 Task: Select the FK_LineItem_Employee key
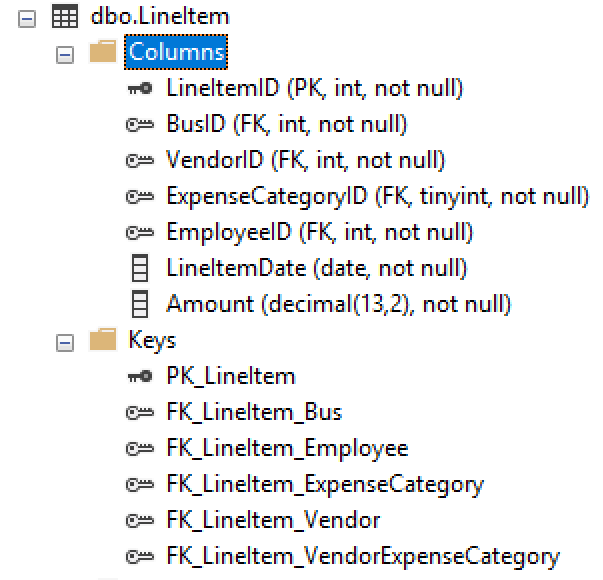[287, 448]
